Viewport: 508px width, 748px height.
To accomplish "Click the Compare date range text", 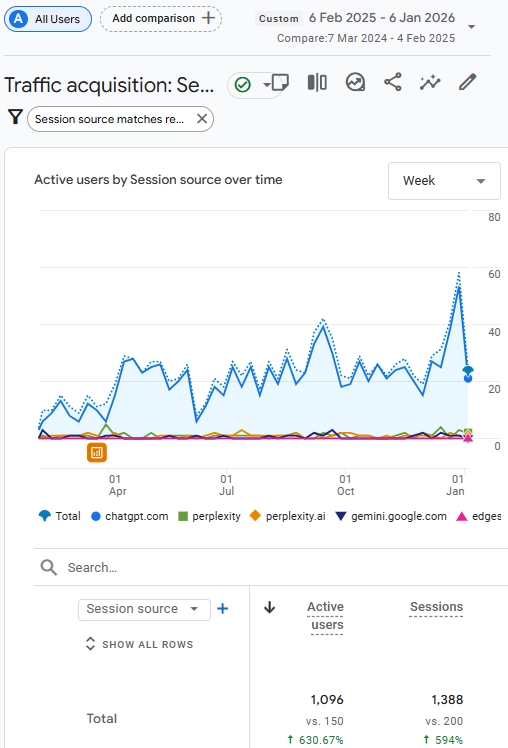I will click(x=366, y=38).
